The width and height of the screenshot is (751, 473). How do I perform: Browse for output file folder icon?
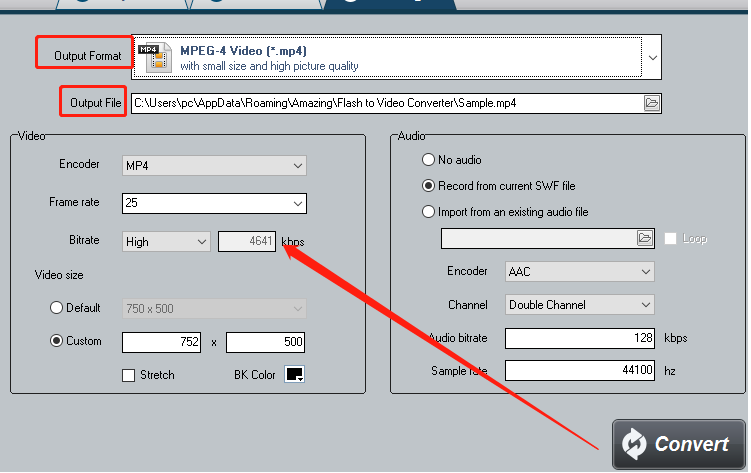(651, 103)
